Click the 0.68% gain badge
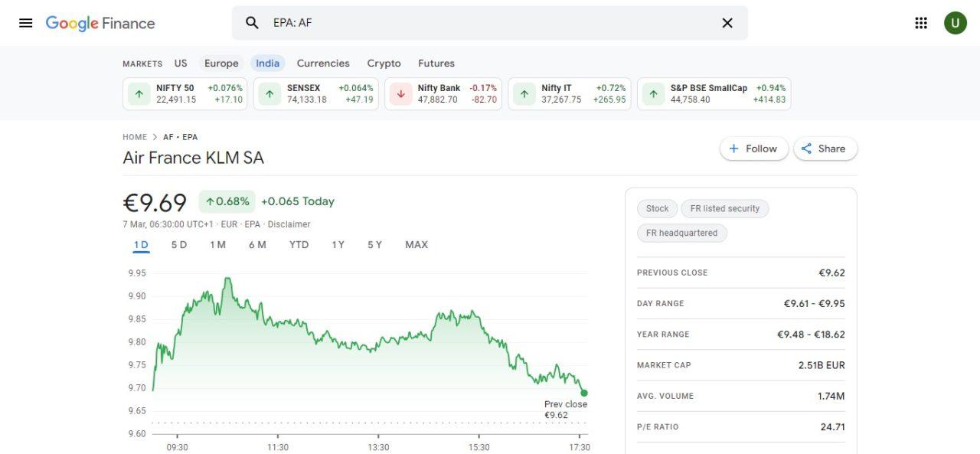 [227, 201]
